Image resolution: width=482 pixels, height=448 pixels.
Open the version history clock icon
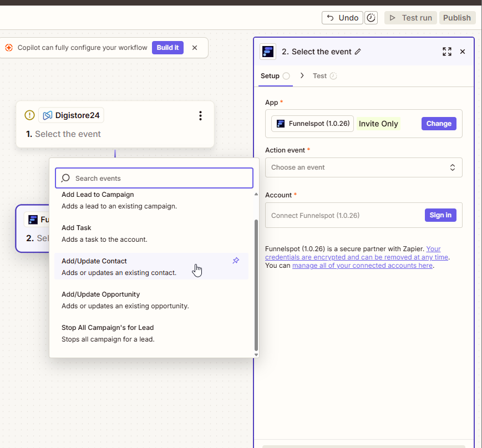(371, 18)
